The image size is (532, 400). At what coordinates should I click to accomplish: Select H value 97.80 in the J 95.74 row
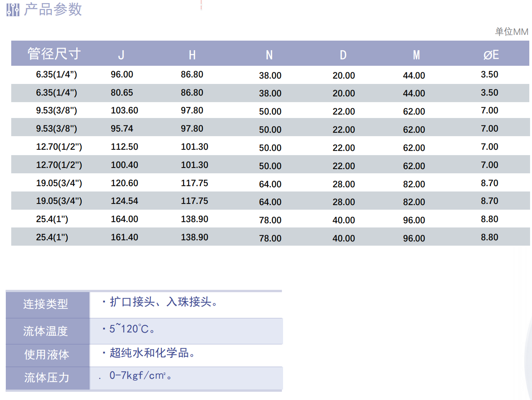[192, 128]
